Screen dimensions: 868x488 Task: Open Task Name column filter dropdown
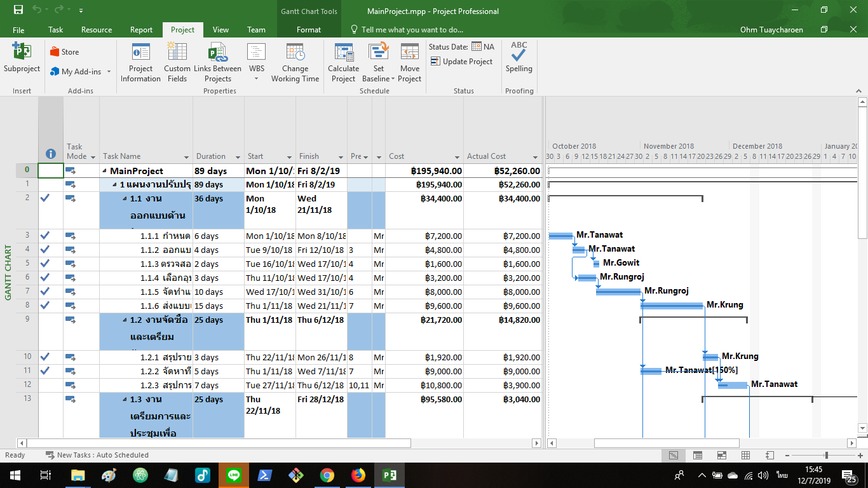[187, 157]
